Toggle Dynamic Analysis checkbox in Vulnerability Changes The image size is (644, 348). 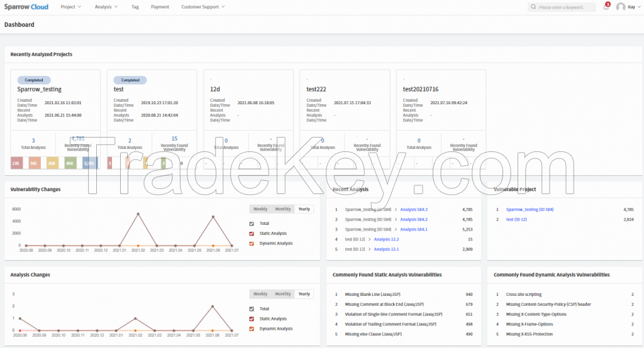[x=252, y=243]
